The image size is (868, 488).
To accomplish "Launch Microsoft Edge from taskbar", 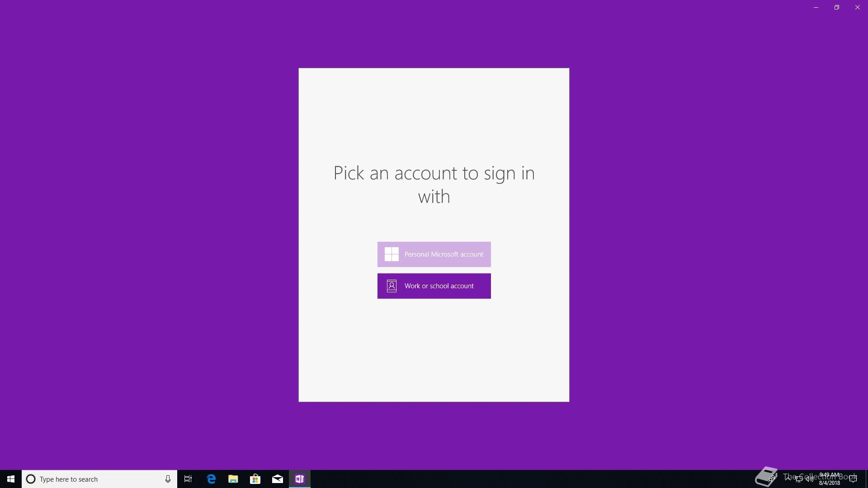I will [x=211, y=479].
